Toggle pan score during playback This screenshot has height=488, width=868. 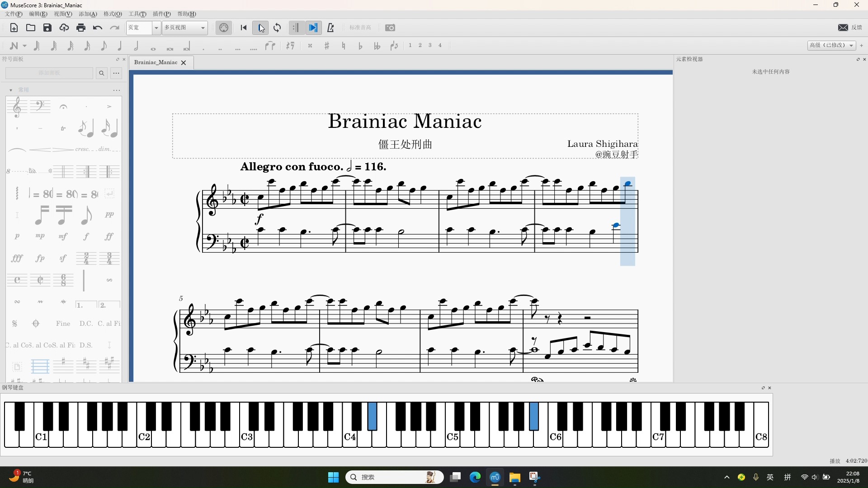pos(313,28)
